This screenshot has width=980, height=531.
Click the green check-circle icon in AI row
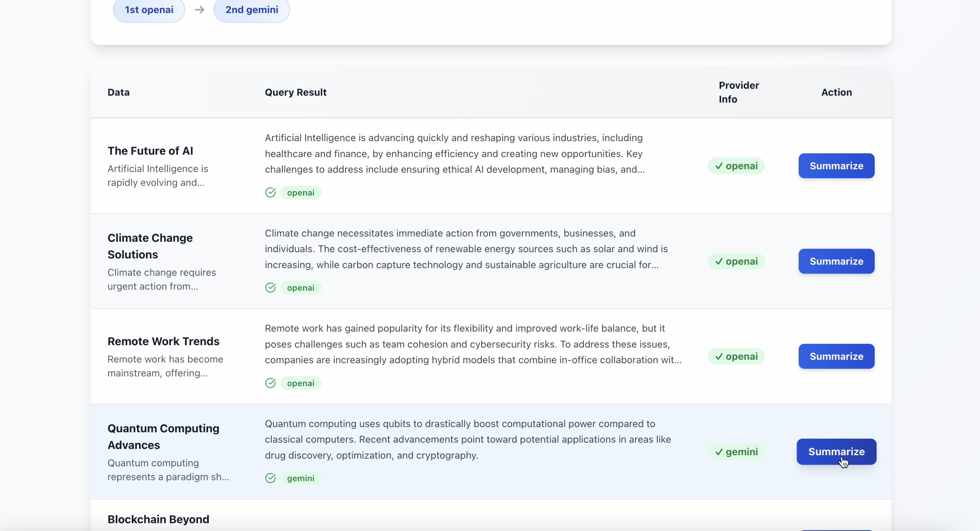(270, 193)
